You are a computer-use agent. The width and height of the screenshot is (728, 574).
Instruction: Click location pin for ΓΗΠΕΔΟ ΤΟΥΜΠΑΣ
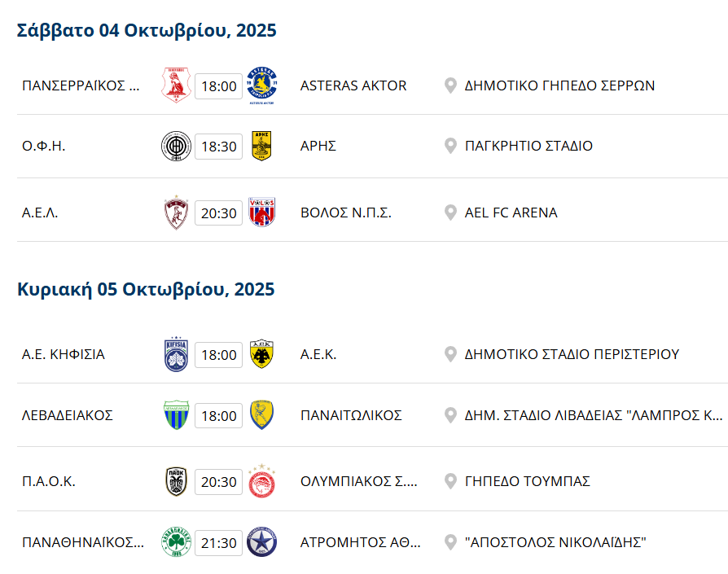click(x=450, y=482)
